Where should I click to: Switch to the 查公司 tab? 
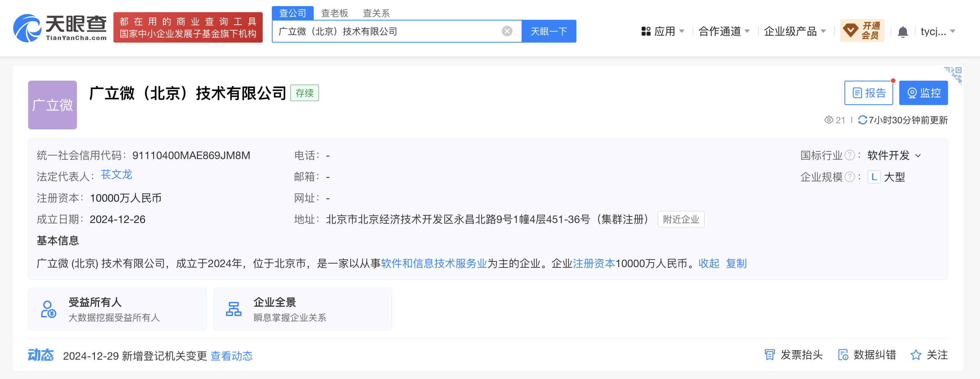(x=292, y=13)
